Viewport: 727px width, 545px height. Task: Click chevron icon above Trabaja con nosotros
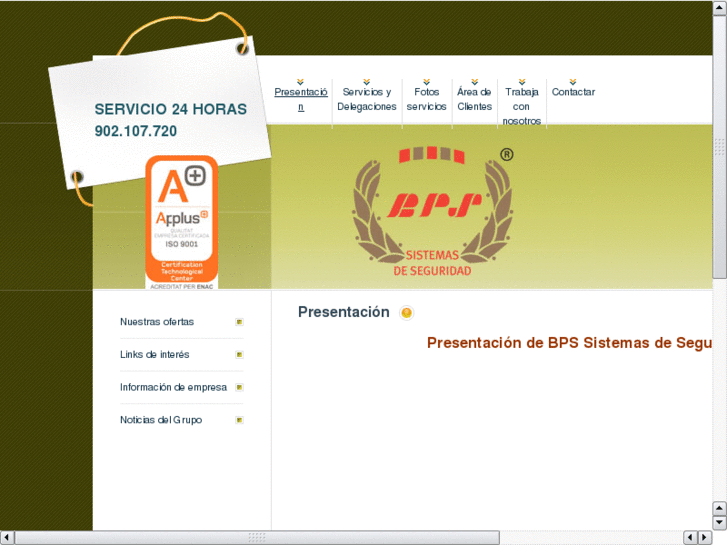pos(522,82)
